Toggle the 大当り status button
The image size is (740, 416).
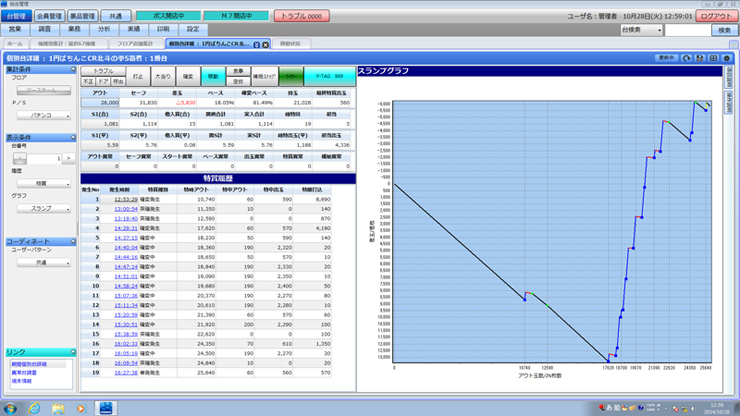pos(163,76)
